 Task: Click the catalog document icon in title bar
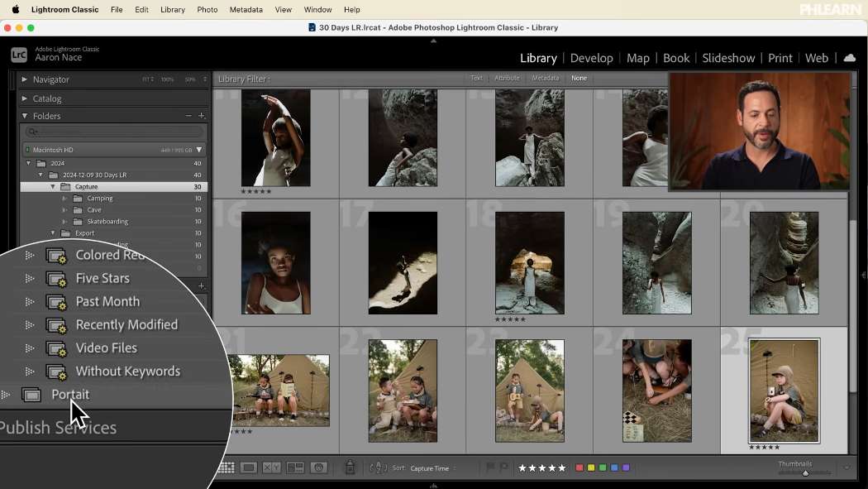[312, 27]
